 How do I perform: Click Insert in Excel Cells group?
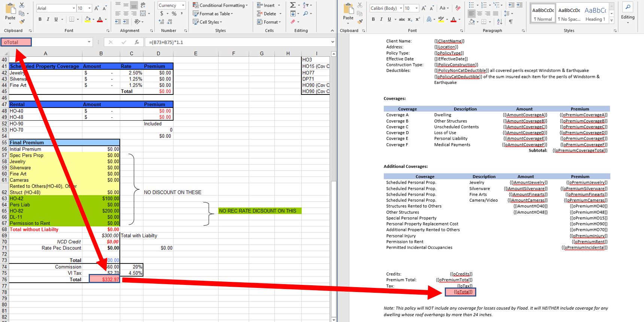tap(268, 5)
